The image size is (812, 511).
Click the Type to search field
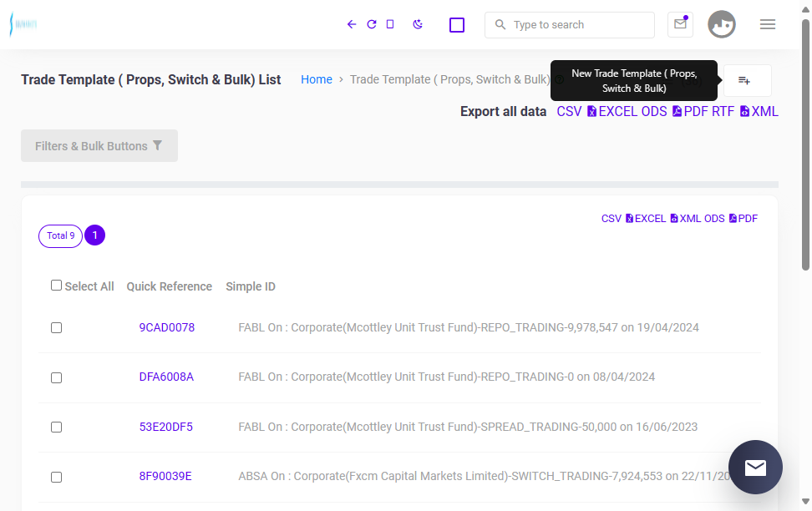click(x=569, y=25)
